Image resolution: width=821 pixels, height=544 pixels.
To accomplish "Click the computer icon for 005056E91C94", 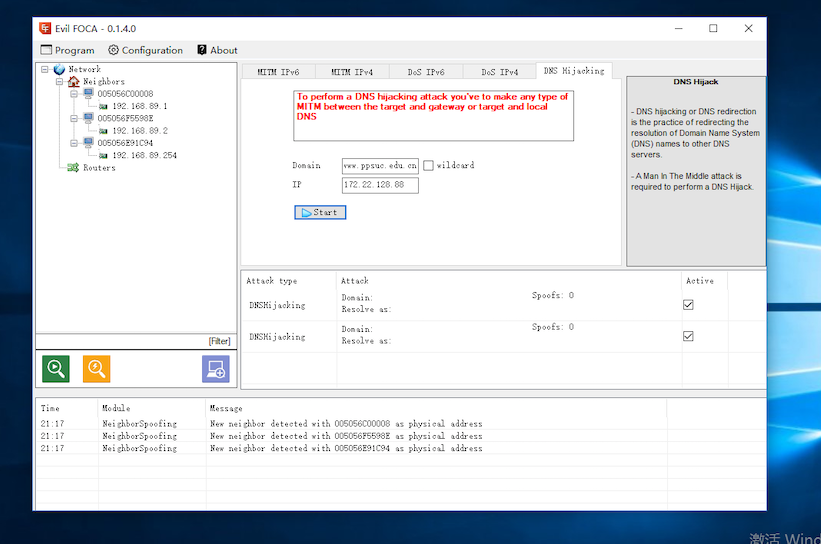I will click(88, 143).
